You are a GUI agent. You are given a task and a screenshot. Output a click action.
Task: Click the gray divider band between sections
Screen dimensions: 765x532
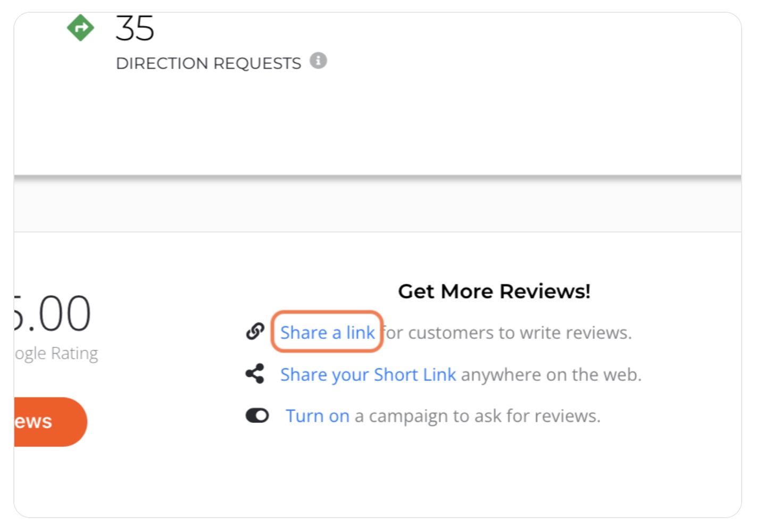coord(378,205)
